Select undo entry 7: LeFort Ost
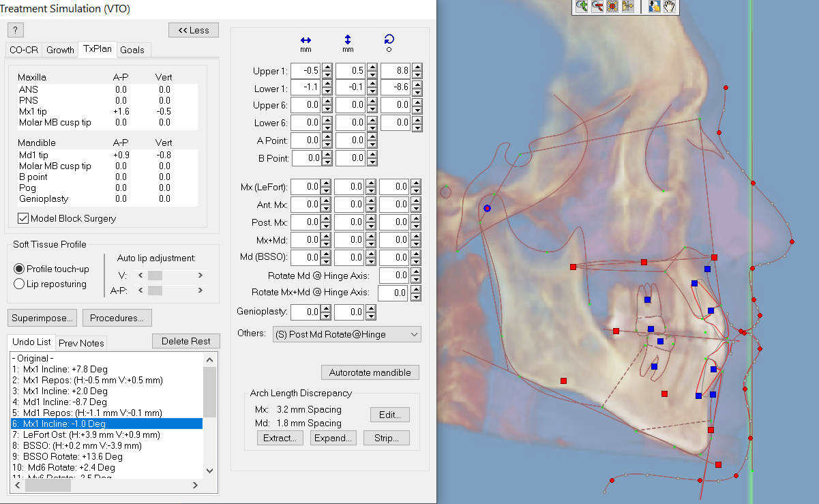 pyautogui.click(x=107, y=434)
